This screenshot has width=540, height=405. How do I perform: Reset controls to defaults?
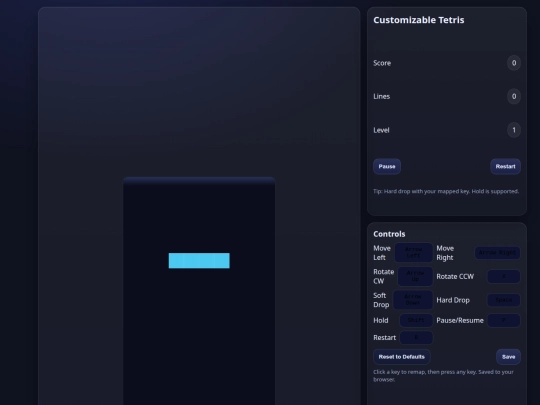pos(402,357)
